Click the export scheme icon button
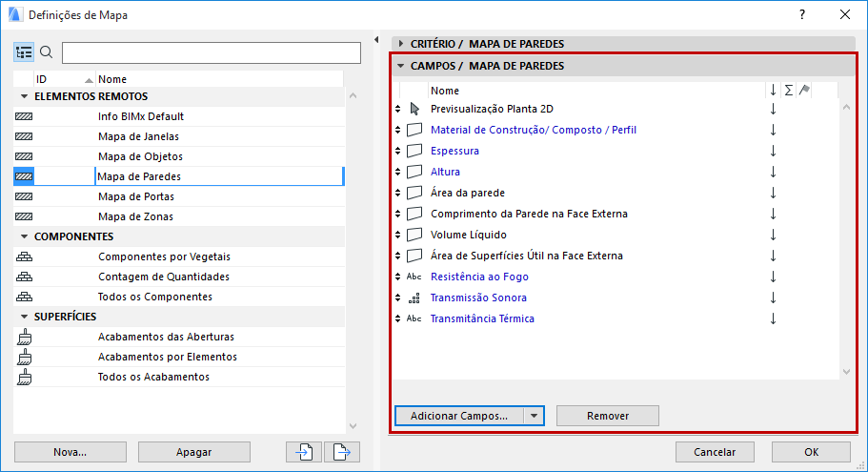 [341, 452]
